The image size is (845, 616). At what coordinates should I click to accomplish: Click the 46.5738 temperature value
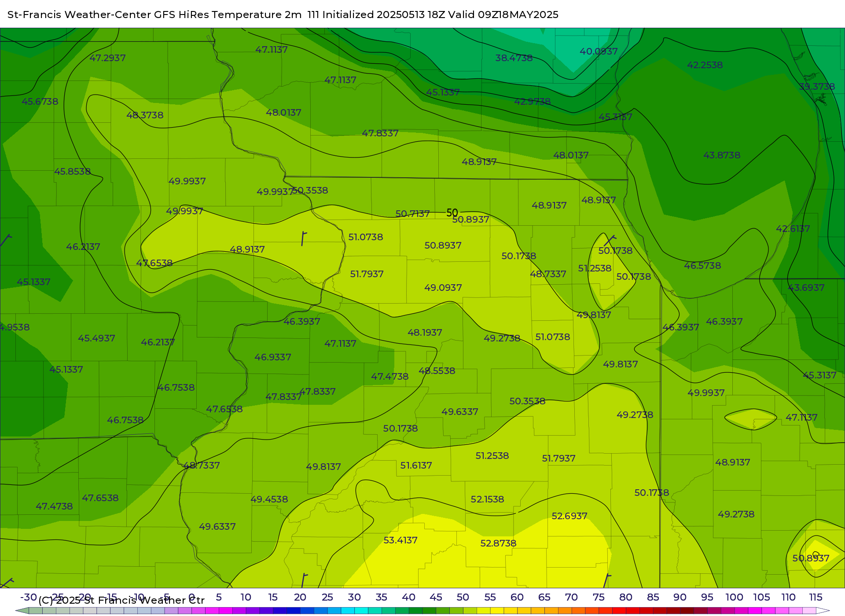tap(702, 266)
